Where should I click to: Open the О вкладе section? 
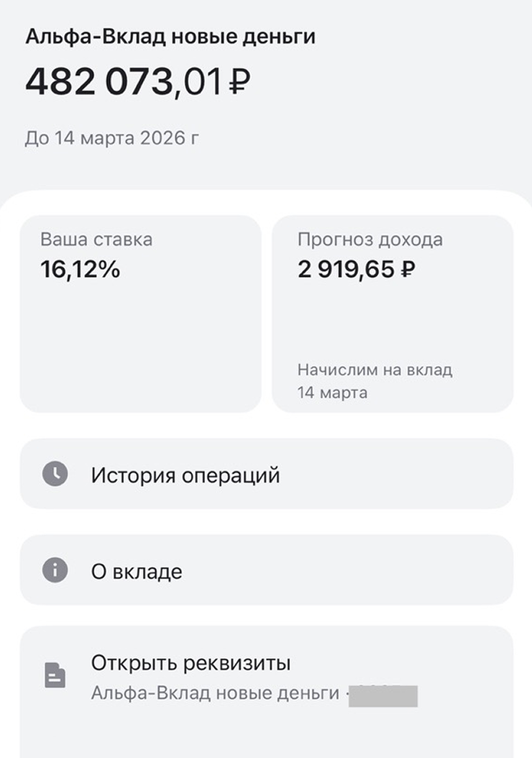(x=136, y=572)
